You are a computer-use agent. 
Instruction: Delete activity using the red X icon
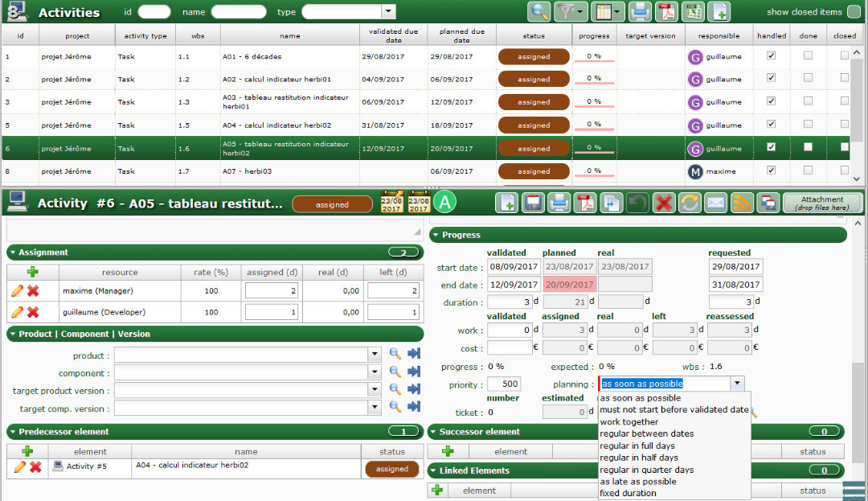click(x=663, y=203)
